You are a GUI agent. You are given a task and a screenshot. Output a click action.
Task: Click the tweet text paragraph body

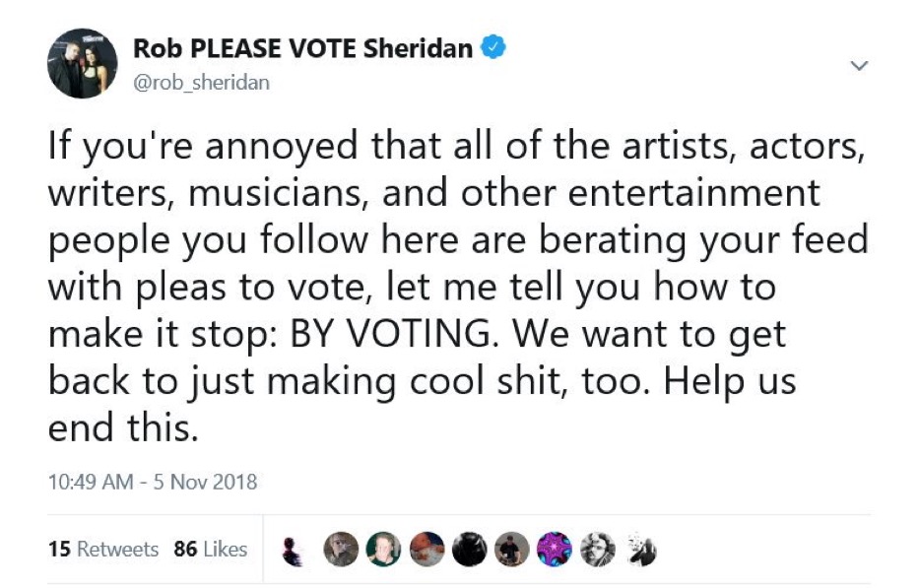click(458, 287)
